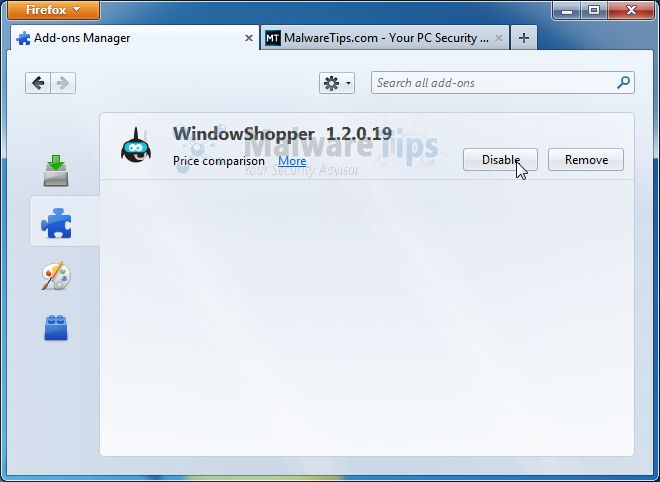Close the Add-ons Manager tab
This screenshot has width=660, height=482.
[x=249, y=38]
